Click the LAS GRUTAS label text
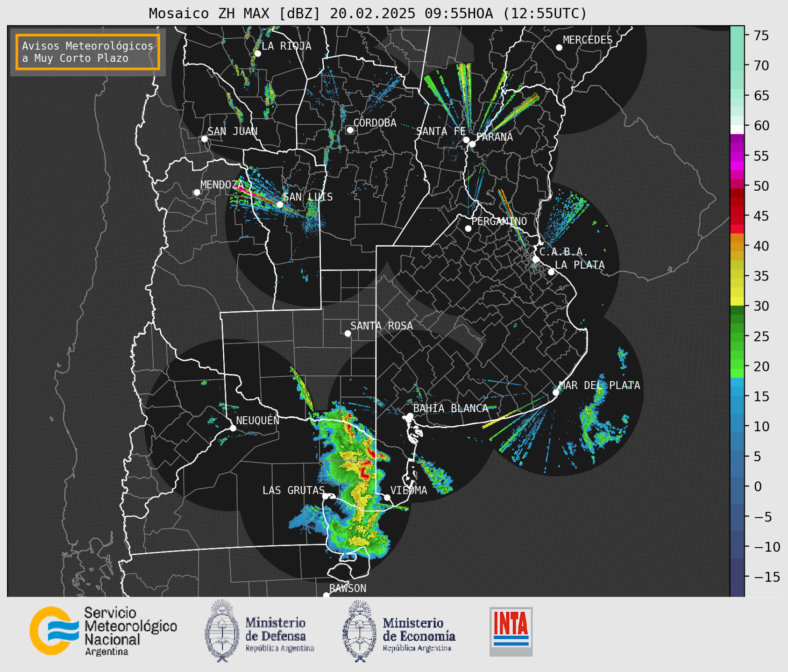Image resolution: width=788 pixels, height=672 pixels. (293, 490)
